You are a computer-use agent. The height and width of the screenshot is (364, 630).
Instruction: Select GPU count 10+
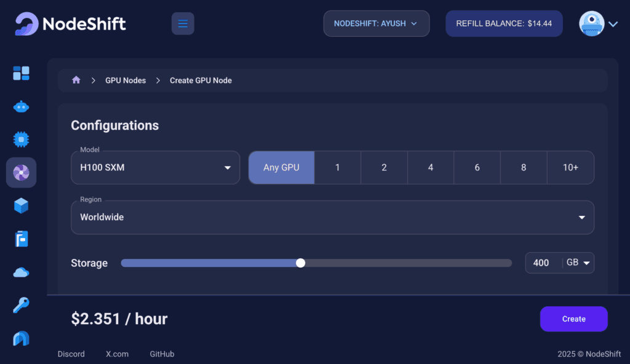[x=570, y=167]
